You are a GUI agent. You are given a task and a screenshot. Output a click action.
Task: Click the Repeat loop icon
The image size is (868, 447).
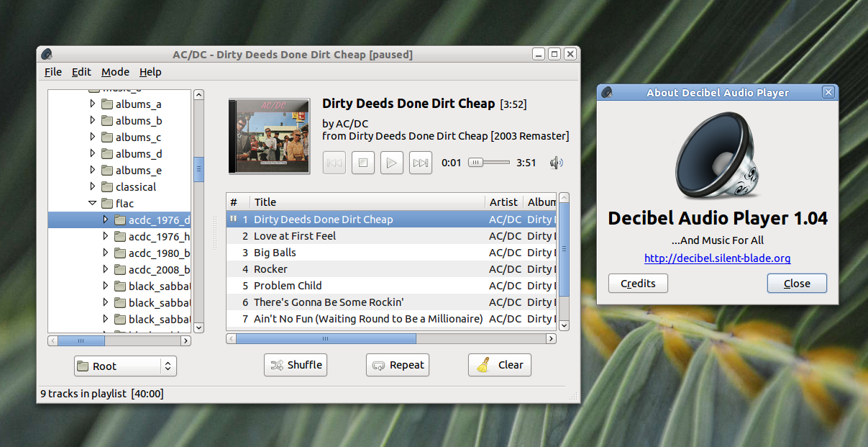[378, 366]
